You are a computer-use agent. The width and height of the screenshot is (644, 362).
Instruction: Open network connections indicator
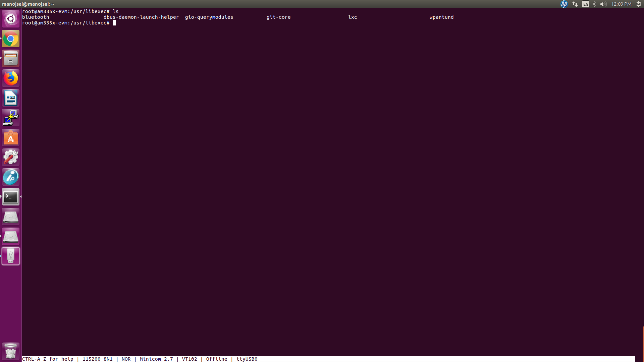click(575, 4)
